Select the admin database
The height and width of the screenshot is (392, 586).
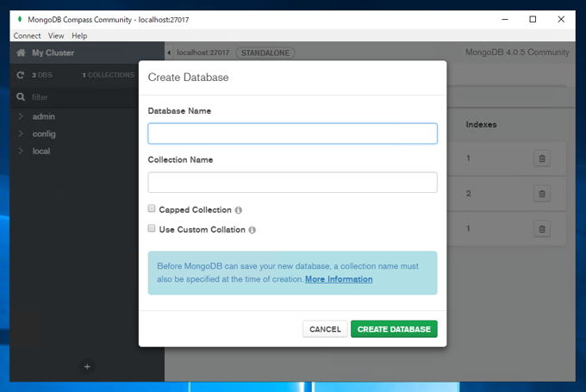point(43,116)
